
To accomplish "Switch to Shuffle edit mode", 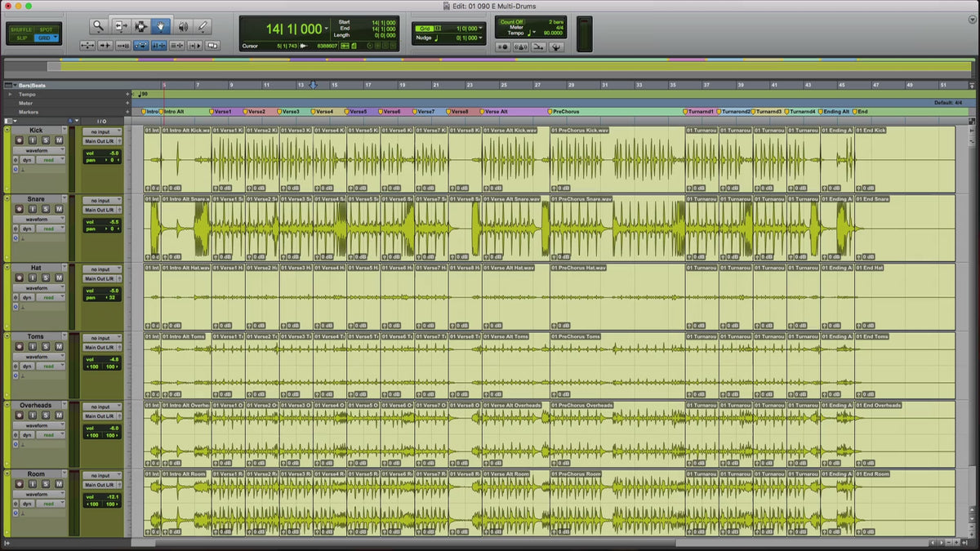I will click(x=21, y=29).
